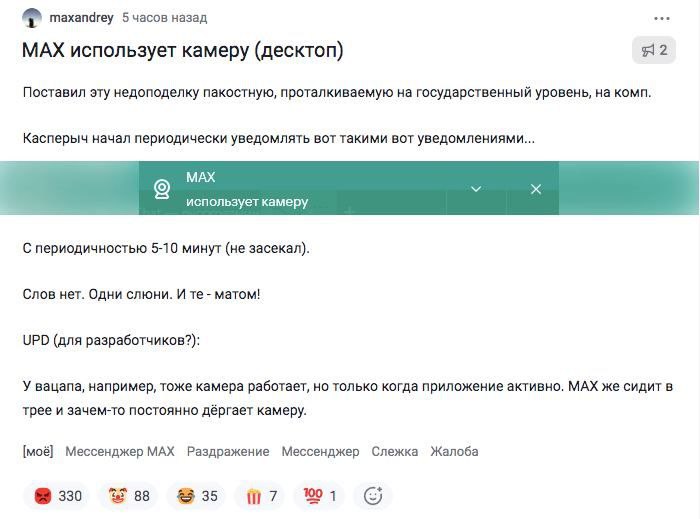Open the add reaction smiley picker
Viewport: 700px width, 519px height.
point(373,496)
